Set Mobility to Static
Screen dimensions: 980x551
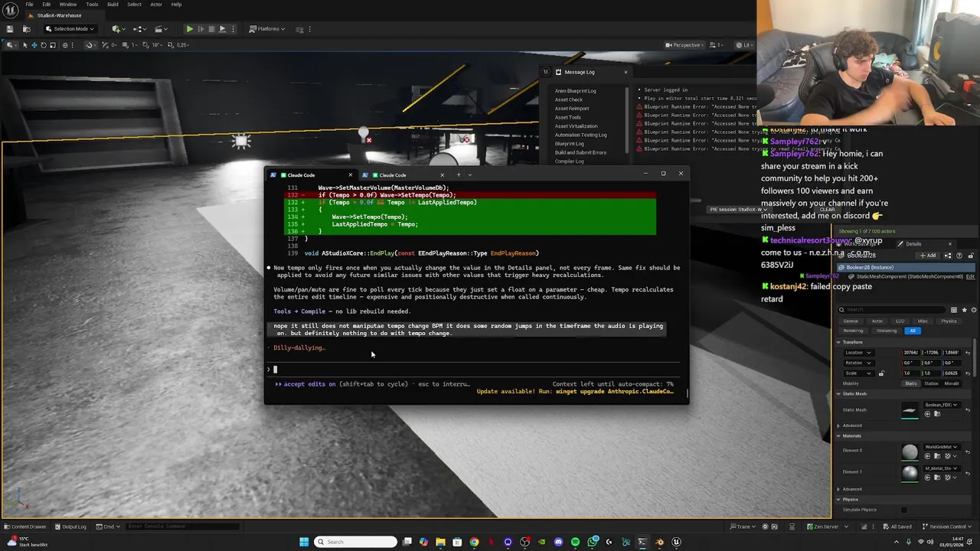pos(911,383)
